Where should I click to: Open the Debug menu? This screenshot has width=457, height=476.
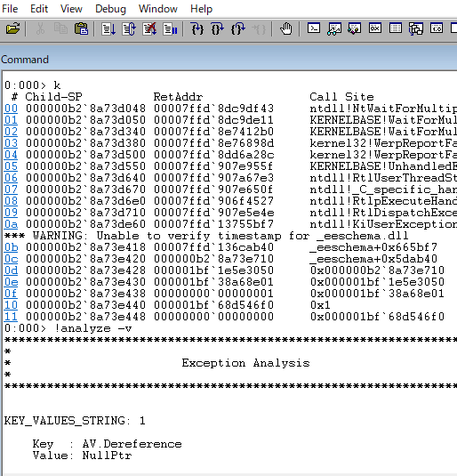point(110,9)
